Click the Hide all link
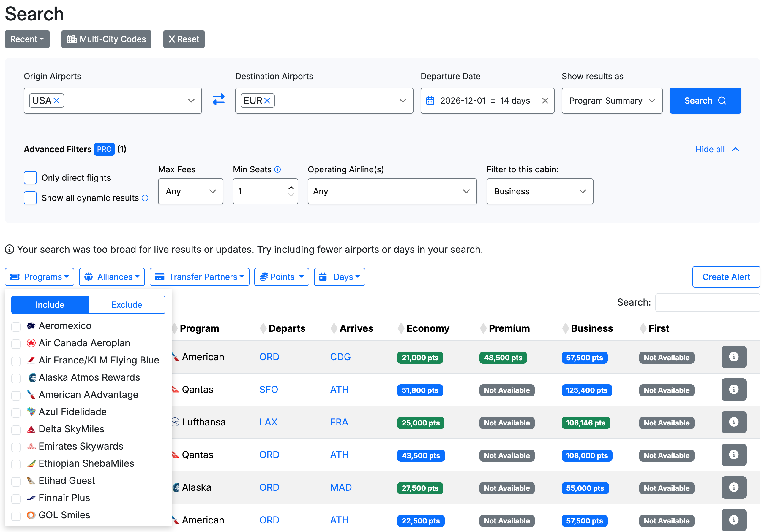 point(710,149)
